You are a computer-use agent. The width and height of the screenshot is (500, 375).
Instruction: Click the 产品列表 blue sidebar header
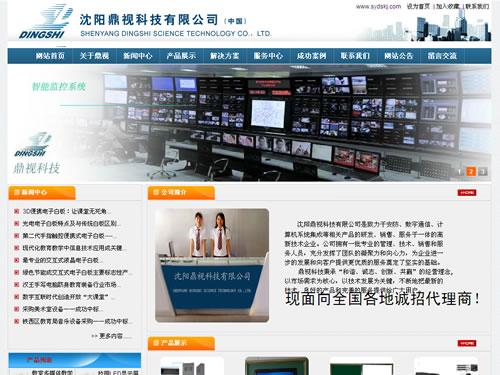75,360
